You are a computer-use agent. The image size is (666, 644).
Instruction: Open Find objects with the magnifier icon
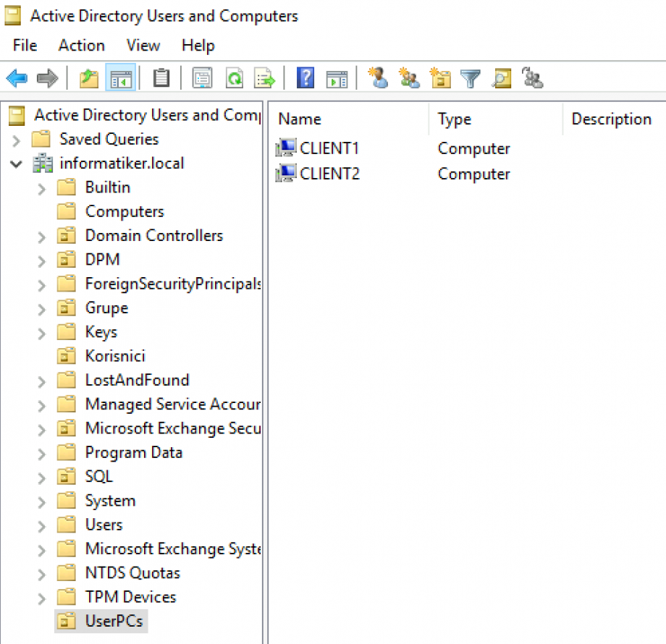(x=501, y=78)
